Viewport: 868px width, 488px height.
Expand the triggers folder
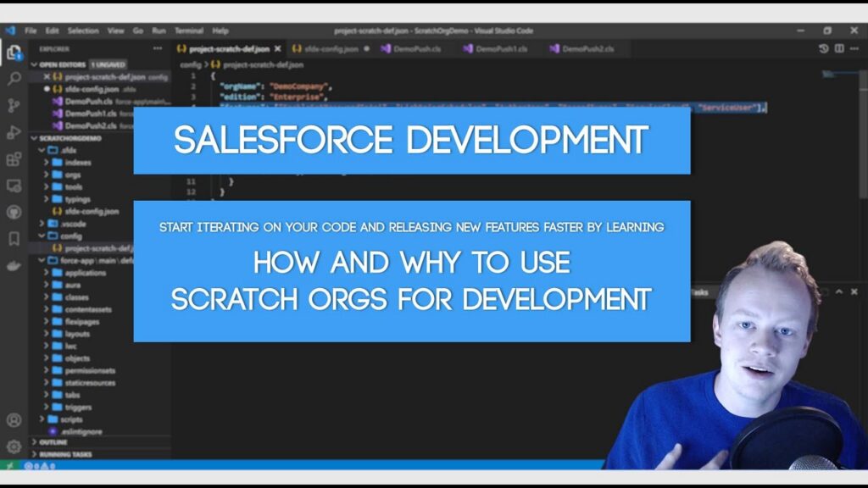(x=47, y=407)
